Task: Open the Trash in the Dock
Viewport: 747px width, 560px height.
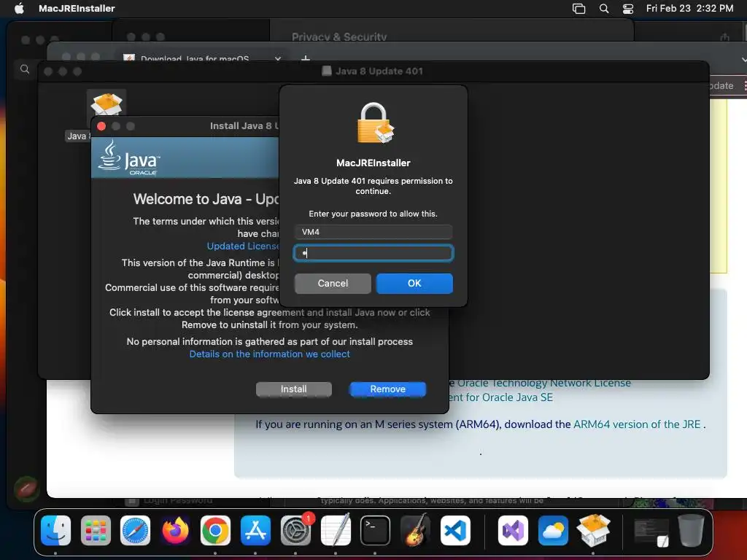Action: (x=692, y=530)
